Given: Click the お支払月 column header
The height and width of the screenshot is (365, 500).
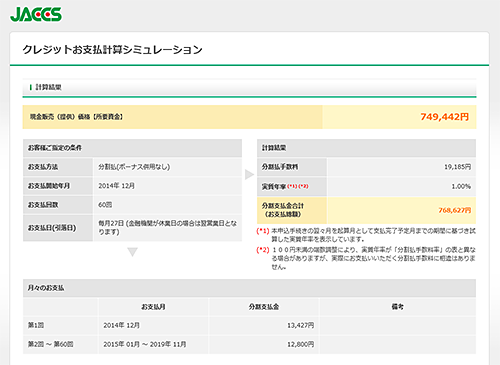Looking at the screenshot, I should point(153,307).
